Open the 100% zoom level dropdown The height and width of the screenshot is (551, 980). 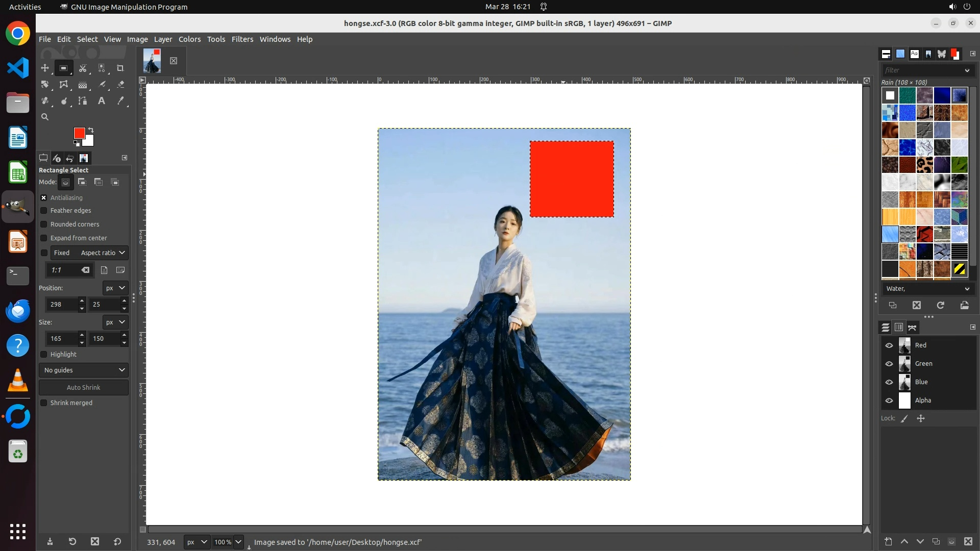(238, 542)
